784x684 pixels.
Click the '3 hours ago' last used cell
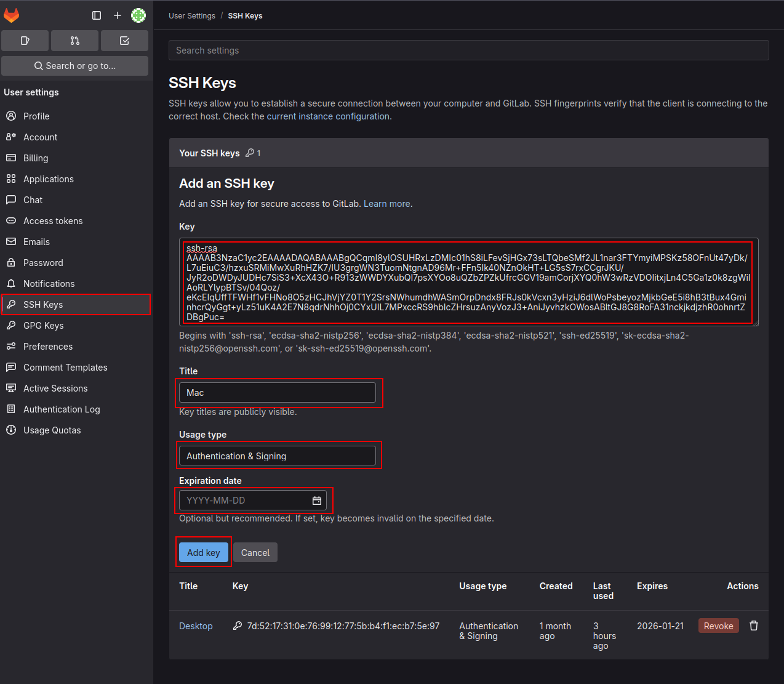click(x=604, y=635)
